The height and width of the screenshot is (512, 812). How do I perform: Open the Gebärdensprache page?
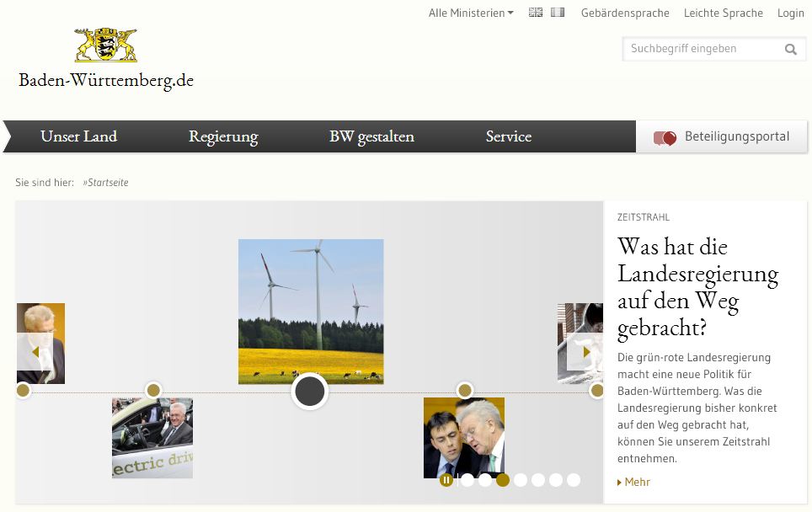[625, 13]
